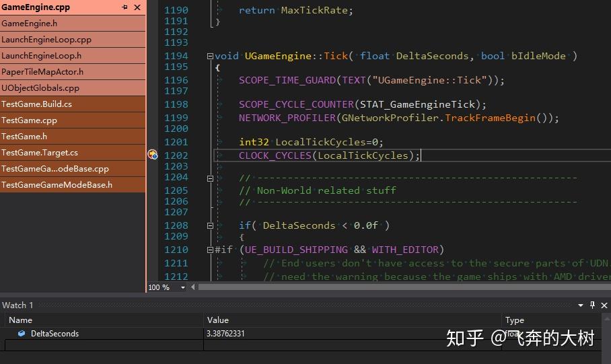Click the breakpoint icon at line 1202
Image resolution: width=611 pixels, height=364 pixels.
click(x=152, y=155)
